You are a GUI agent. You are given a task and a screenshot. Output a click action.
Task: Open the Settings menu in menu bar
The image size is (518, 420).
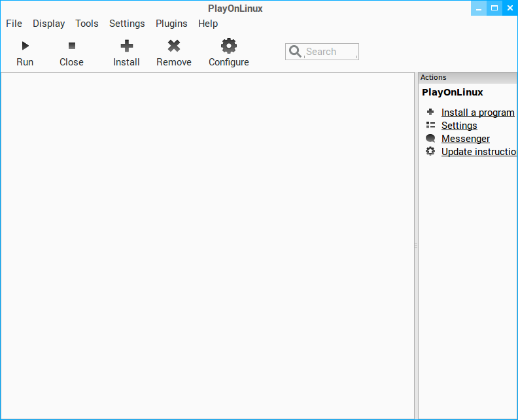pyautogui.click(x=127, y=24)
